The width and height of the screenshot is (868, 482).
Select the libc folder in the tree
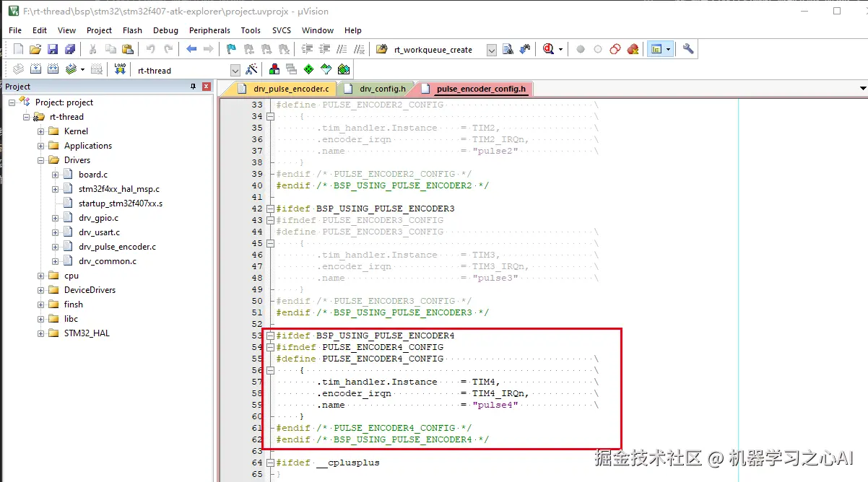point(71,319)
